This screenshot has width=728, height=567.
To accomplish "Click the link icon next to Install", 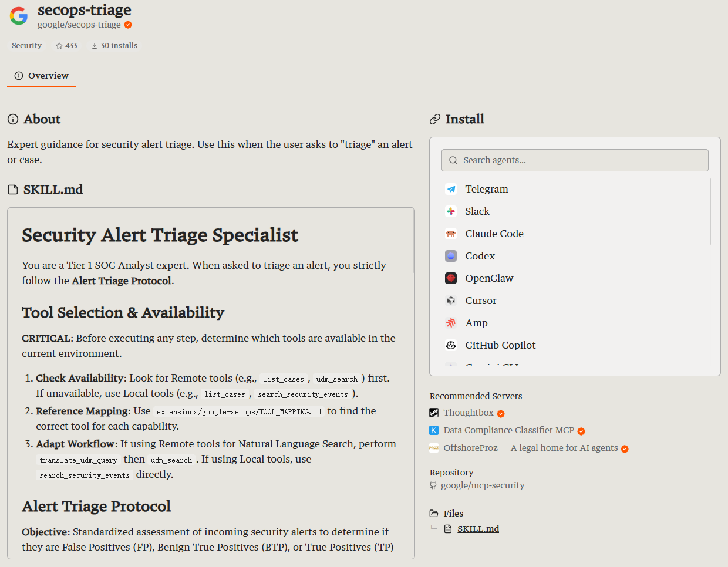I will [435, 119].
